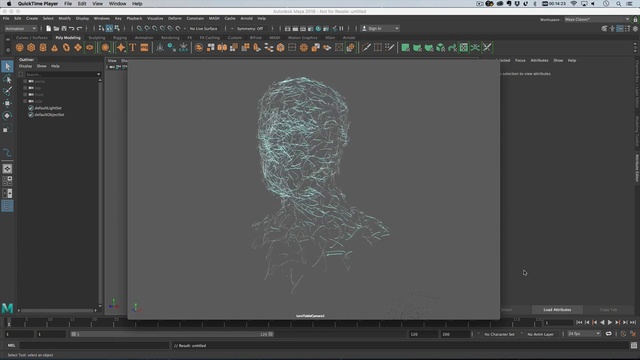Viewport: 640px width, 360px height.
Task: Click the Save Scene icon
Action: (64, 29)
